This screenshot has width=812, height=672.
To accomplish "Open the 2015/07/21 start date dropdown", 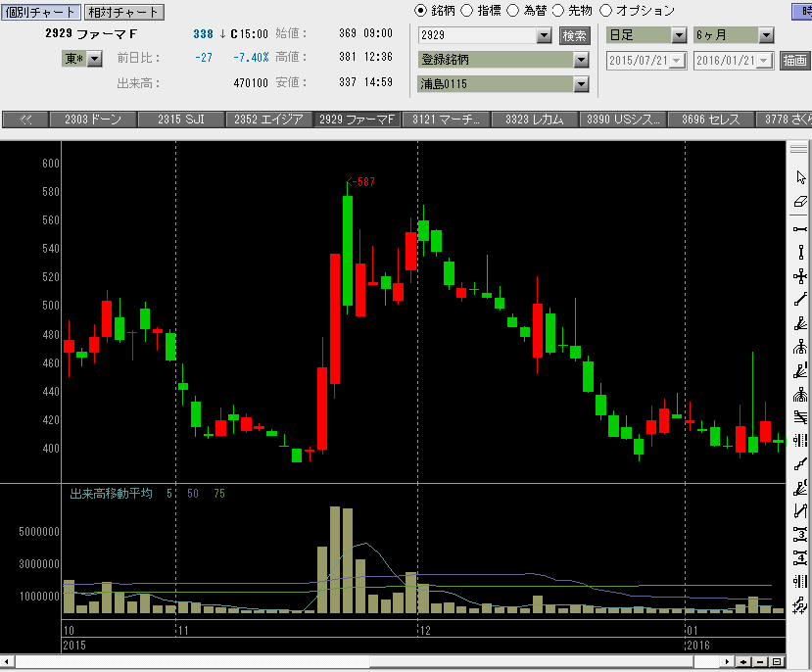I will tap(678, 61).
